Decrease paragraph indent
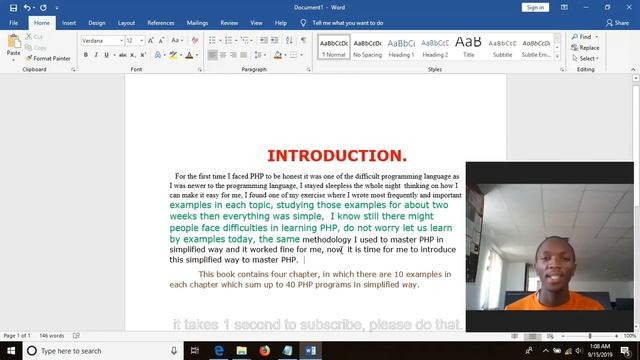 coord(264,40)
